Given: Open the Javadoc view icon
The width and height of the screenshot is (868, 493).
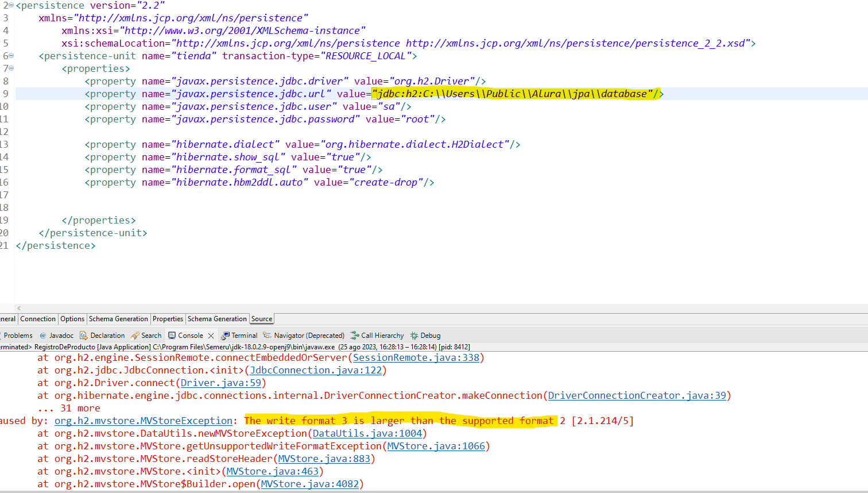Looking at the screenshot, I should (43, 336).
